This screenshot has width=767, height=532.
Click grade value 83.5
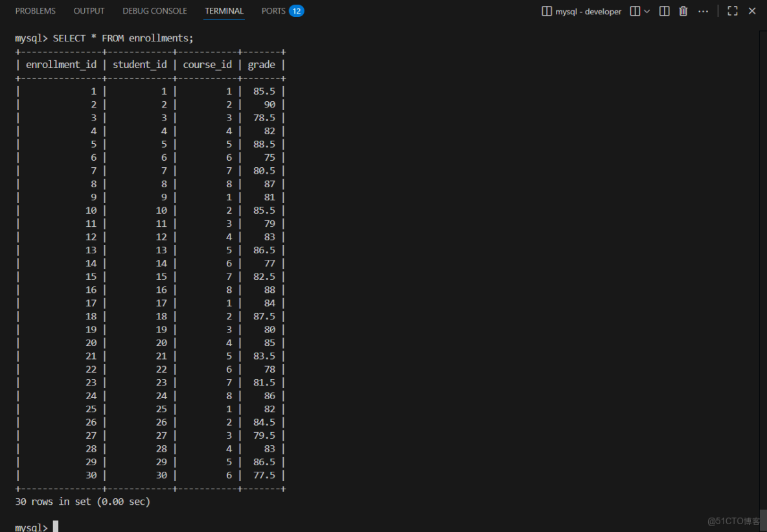pyautogui.click(x=264, y=356)
